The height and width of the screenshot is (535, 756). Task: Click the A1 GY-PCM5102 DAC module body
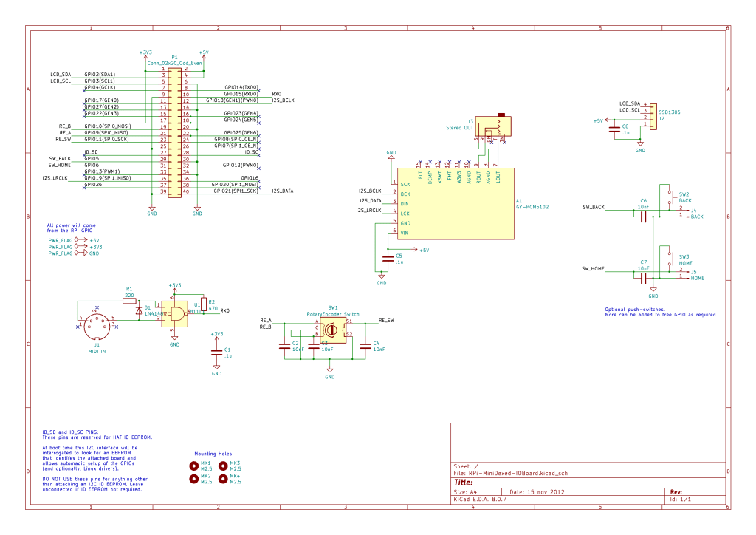[x=453, y=204]
